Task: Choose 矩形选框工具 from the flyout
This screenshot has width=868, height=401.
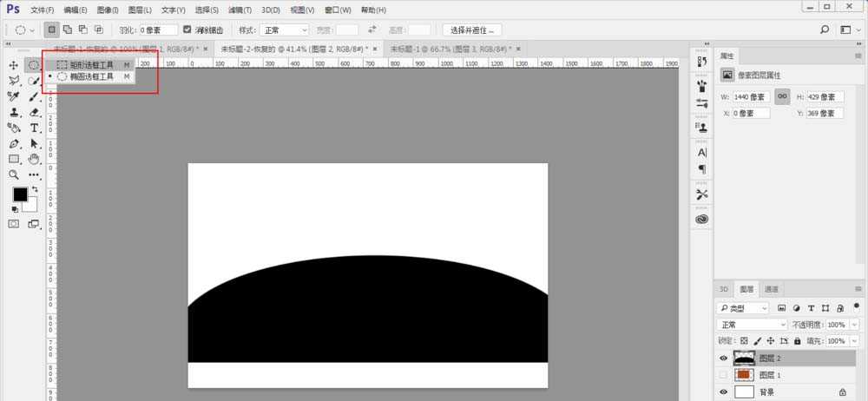Action: (x=91, y=64)
